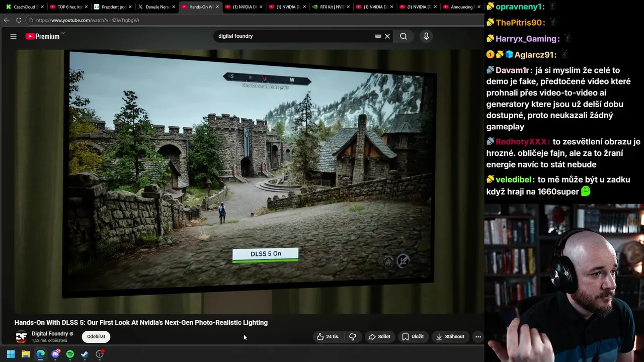Open more actions three-dot menu
Viewport: 644px width, 362px height.
tap(478, 337)
